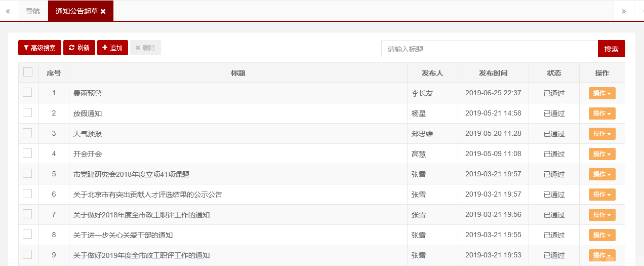Click publisher name 杨星

(x=419, y=113)
